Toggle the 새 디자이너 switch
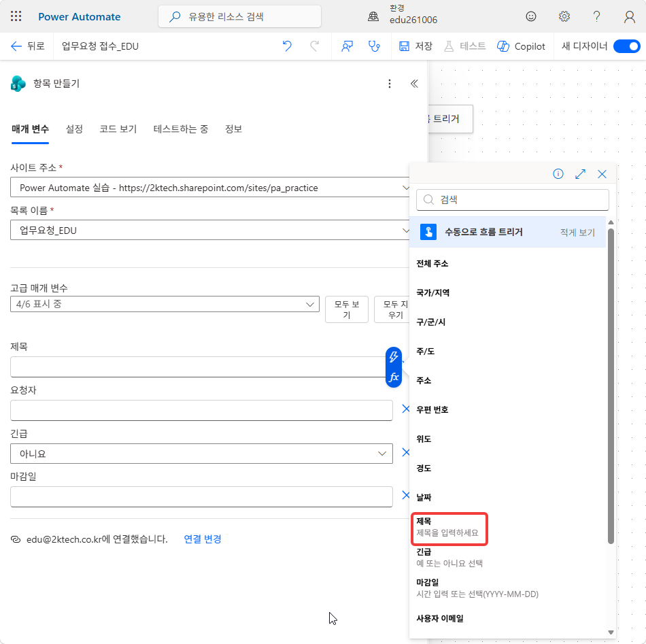The width and height of the screenshot is (646, 644). 626,46
